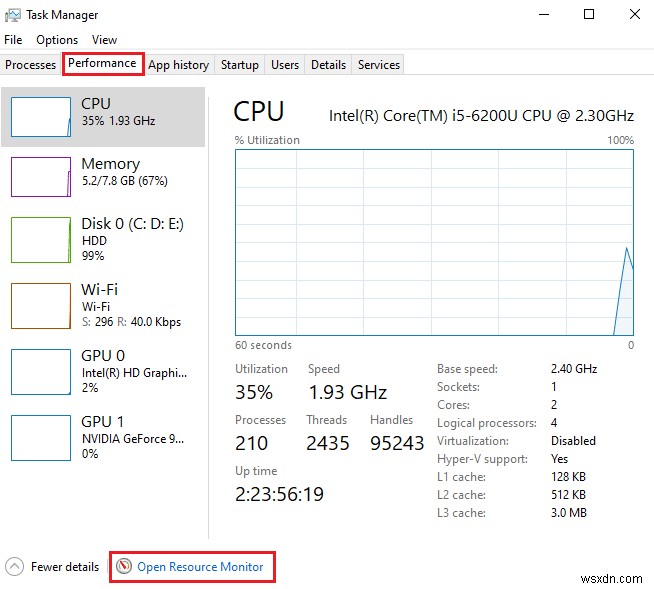The image size is (654, 589).
Task: Click the Resource Monitor gauge icon
Action: tap(123, 566)
